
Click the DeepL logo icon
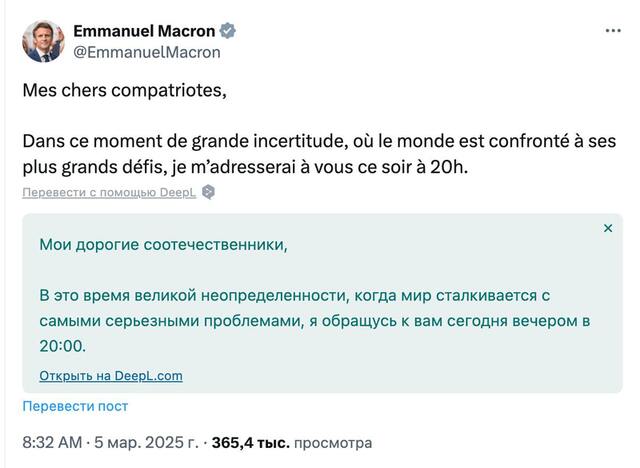[x=208, y=192]
